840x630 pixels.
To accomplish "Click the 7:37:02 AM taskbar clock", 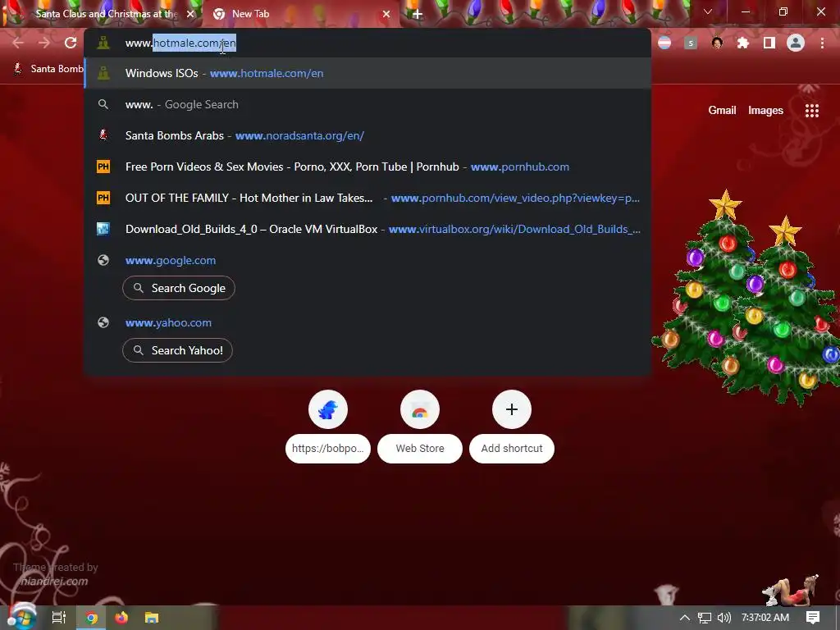I will tap(765, 618).
